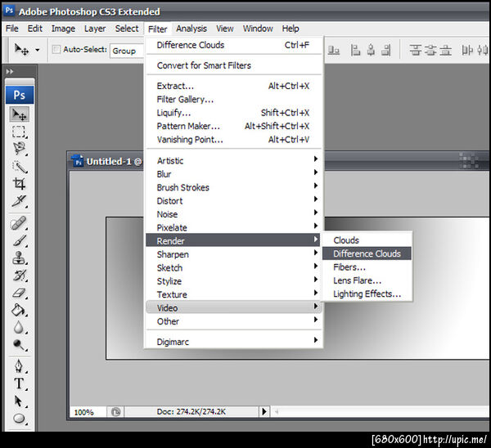This screenshot has width=491, height=448.
Task: Open the Layer menu
Action: pyautogui.click(x=95, y=29)
